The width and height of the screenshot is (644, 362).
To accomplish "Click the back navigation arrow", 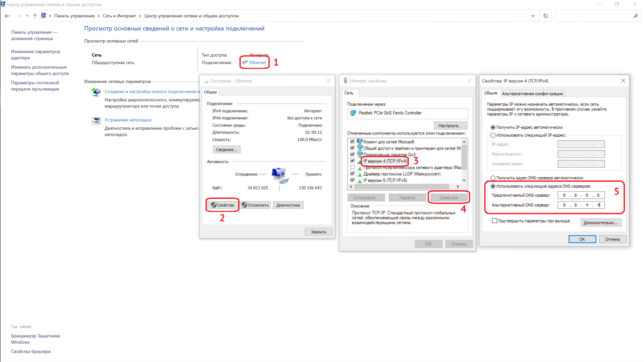I will 7,16.
